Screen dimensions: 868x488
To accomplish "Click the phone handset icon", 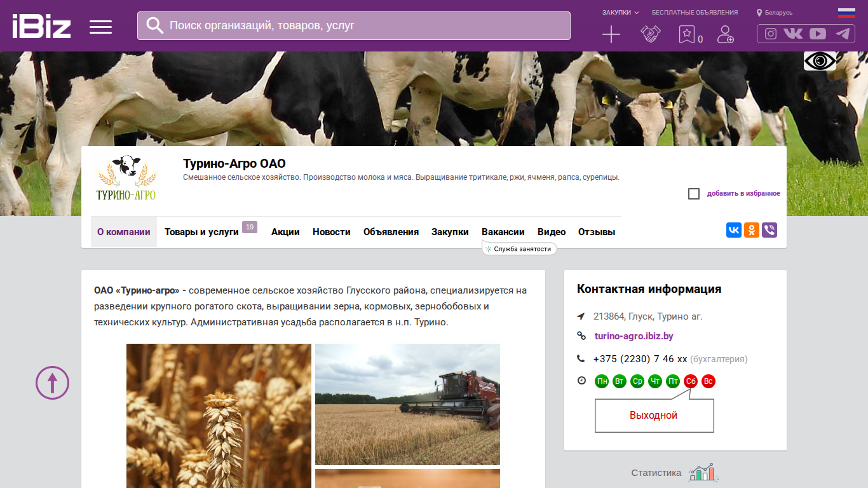I will tap(581, 358).
